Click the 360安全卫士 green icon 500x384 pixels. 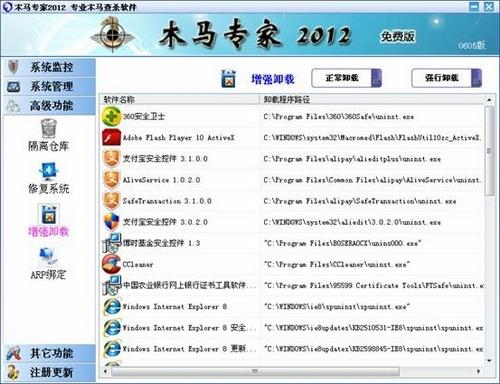click(111, 116)
